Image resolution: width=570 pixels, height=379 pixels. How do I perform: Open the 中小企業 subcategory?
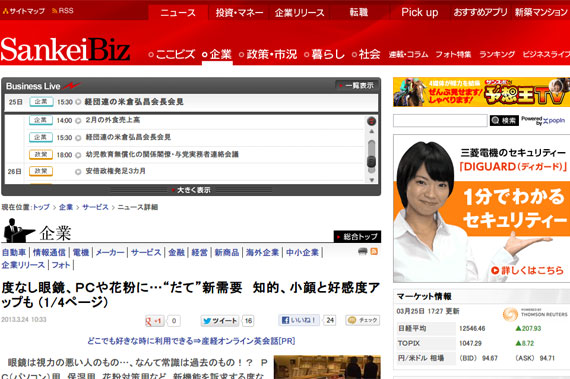pyautogui.click(x=302, y=253)
